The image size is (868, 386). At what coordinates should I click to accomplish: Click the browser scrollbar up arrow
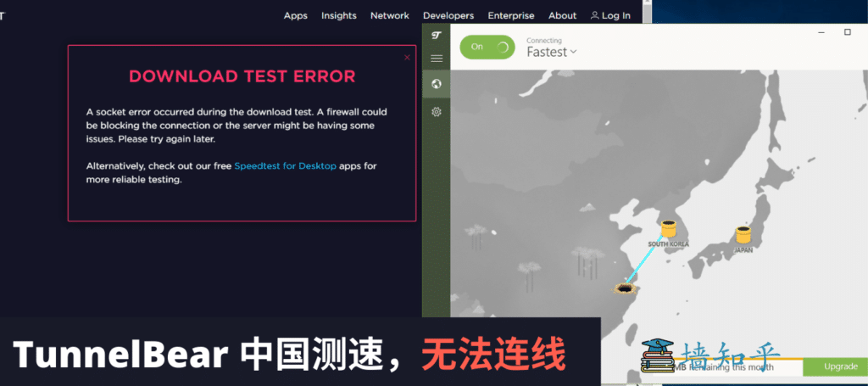(x=647, y=3)
